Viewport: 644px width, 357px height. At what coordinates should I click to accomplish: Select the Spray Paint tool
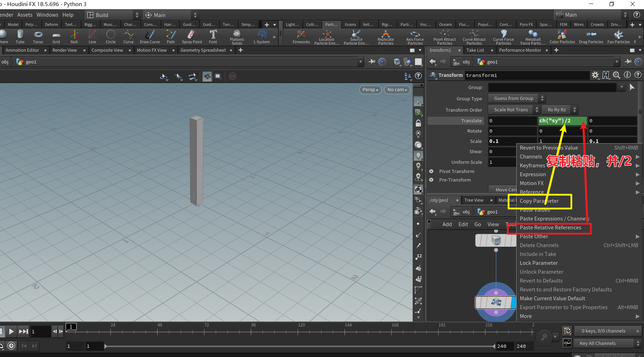pos(192,37)
